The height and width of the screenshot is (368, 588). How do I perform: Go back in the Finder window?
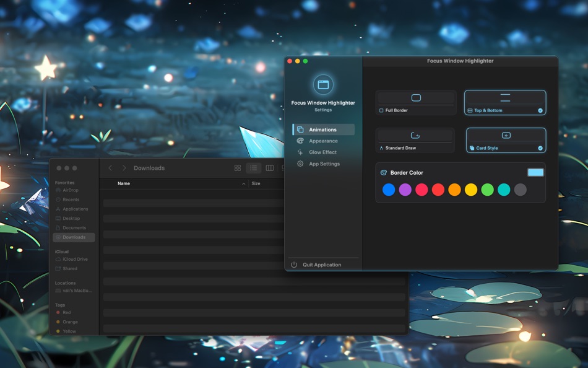pyautogui.click(x=110, y=168)
